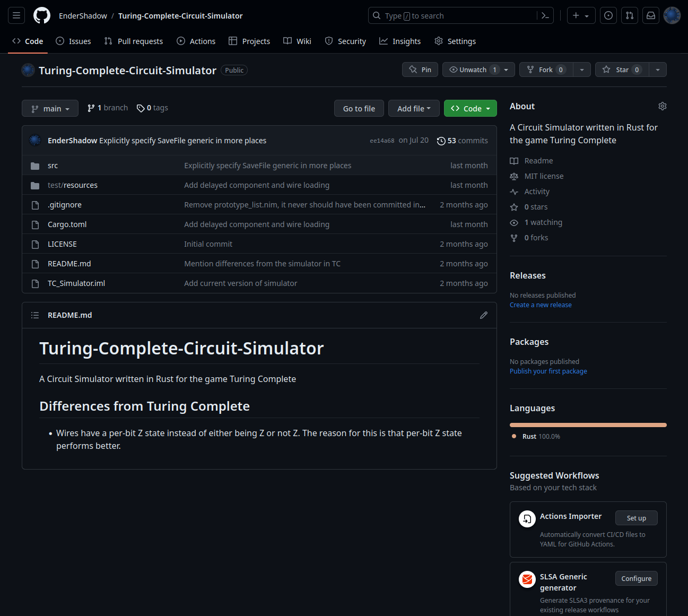688x616 pixels.
Task: Open the .gitignore file
Action: (x=65, y=205)
